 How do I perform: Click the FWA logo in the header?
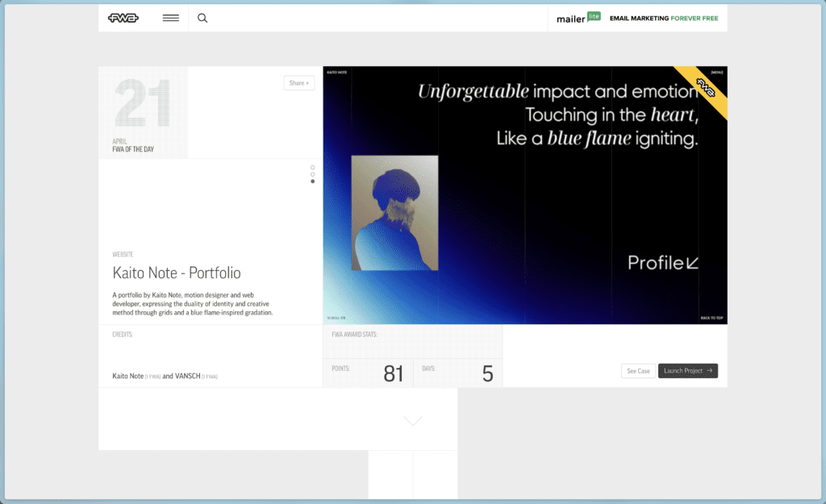pos(123,18)
